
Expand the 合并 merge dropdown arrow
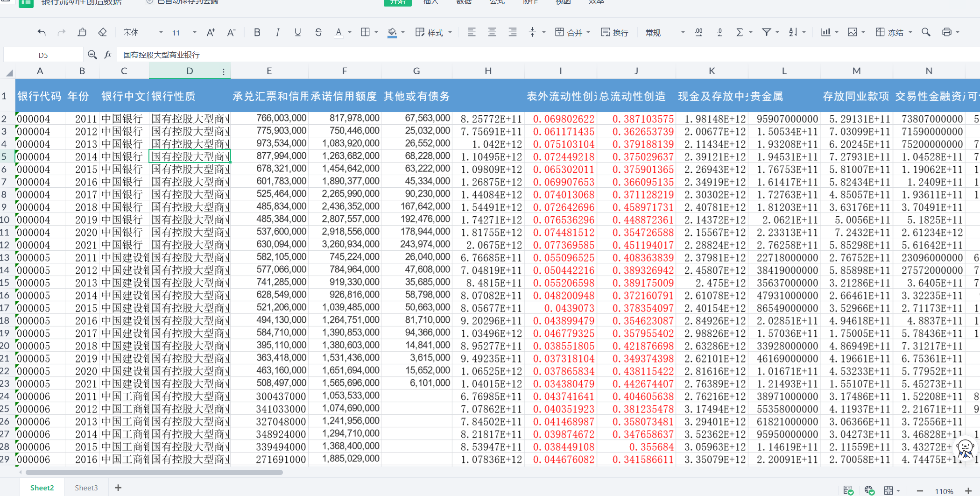point(588,32)
